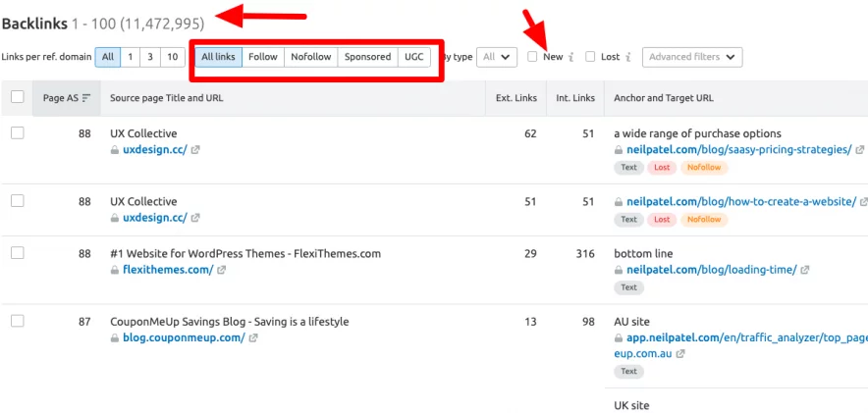868x413 pixels.
Task: Check the checkbox for saasy-pricing-strategies row
Action: tap(18, 132)
